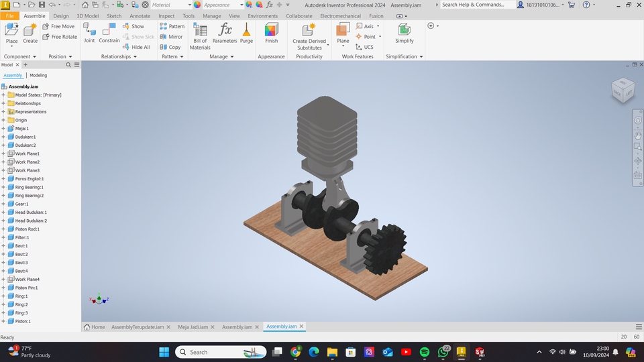
Task: Open model browser hamburger menu
Action: [x=76, y=65]
